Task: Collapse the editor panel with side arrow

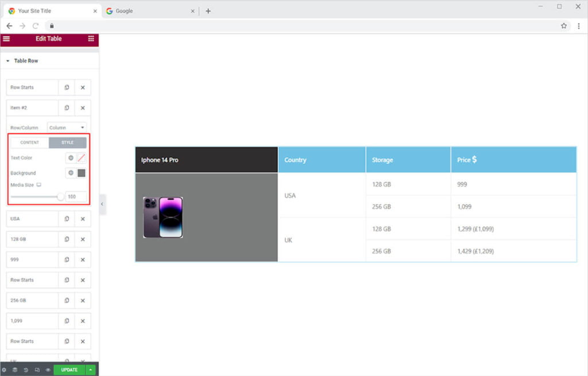Action: [102, 204]
